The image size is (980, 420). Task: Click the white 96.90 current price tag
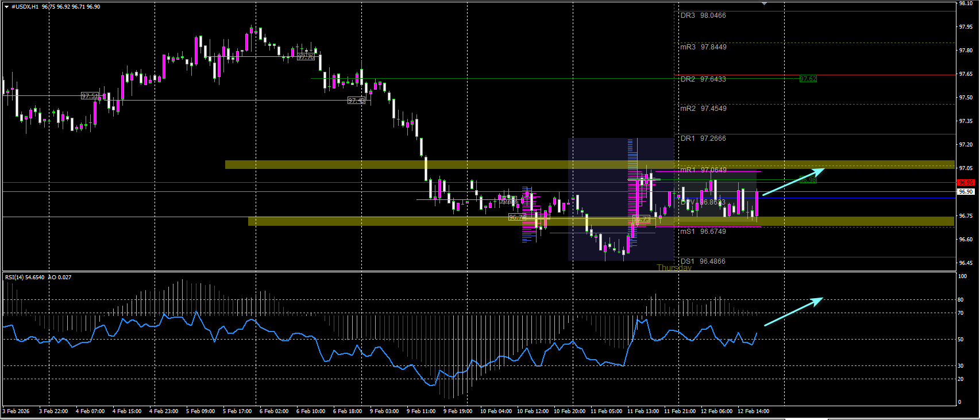[966, 192]
